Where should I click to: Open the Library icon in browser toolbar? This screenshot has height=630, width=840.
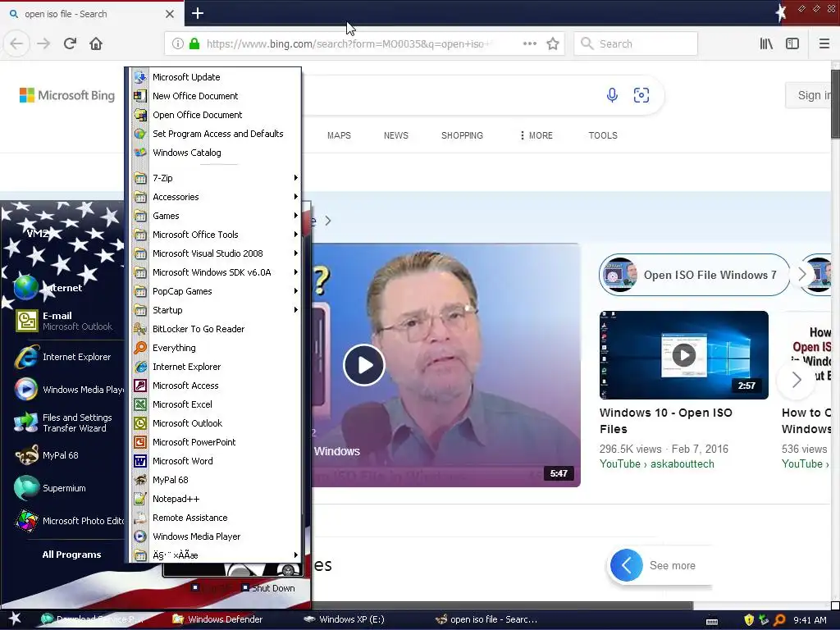(766, 44)
